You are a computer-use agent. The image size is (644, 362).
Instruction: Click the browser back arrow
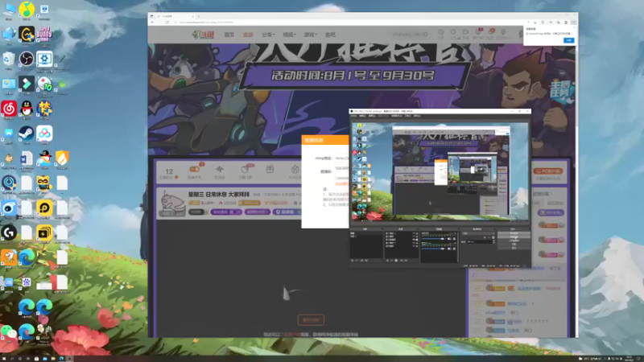coord(152,23)
